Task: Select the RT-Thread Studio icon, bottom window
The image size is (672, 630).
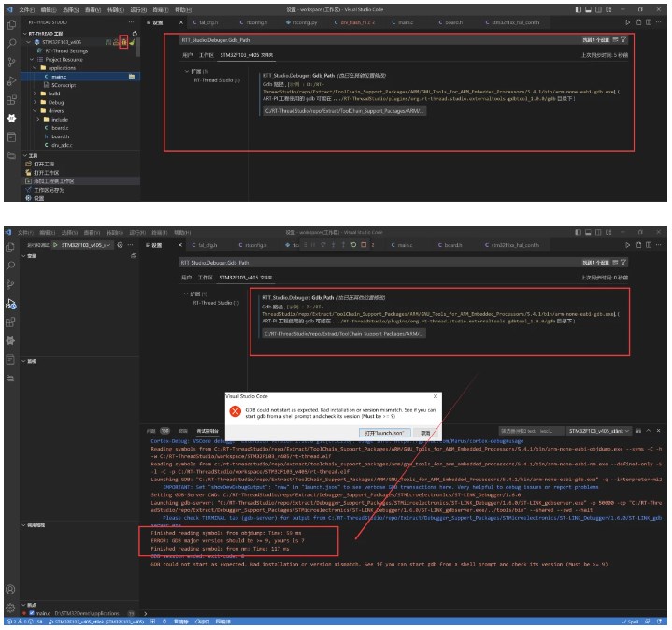Action: [x=10, y=341]
